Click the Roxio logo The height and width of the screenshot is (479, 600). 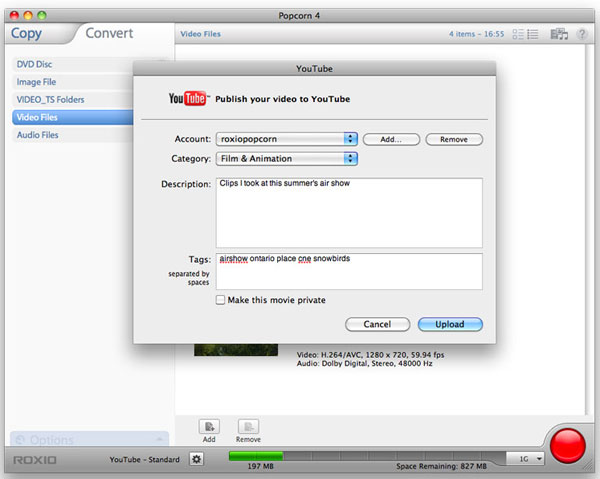[35, 459]
